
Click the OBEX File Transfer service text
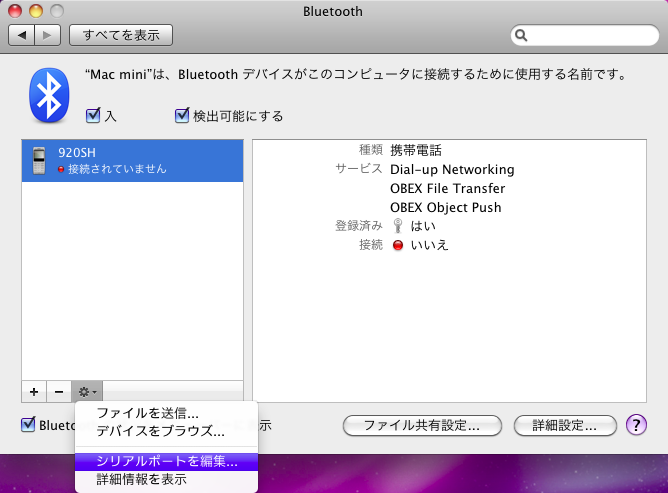[x=447, y=188]
